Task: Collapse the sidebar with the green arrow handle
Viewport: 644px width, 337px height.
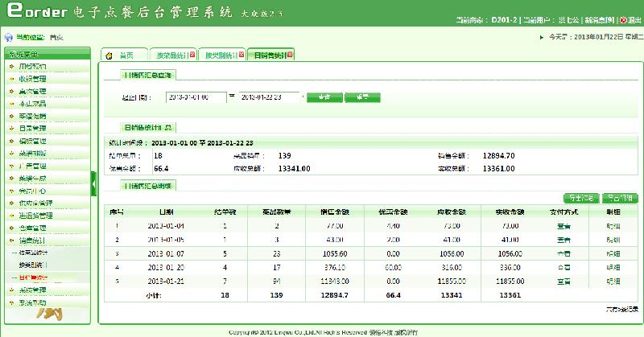Action: click(x=93, y=184)
